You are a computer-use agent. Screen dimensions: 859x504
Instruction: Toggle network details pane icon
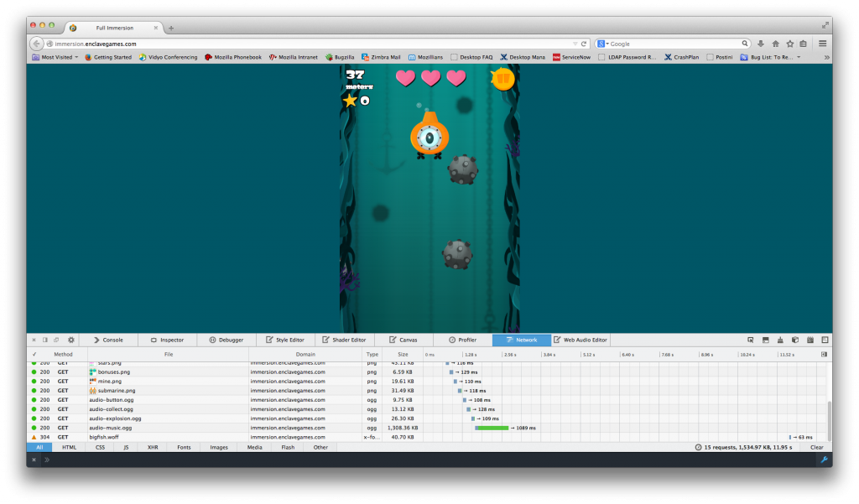pos(824,355)
